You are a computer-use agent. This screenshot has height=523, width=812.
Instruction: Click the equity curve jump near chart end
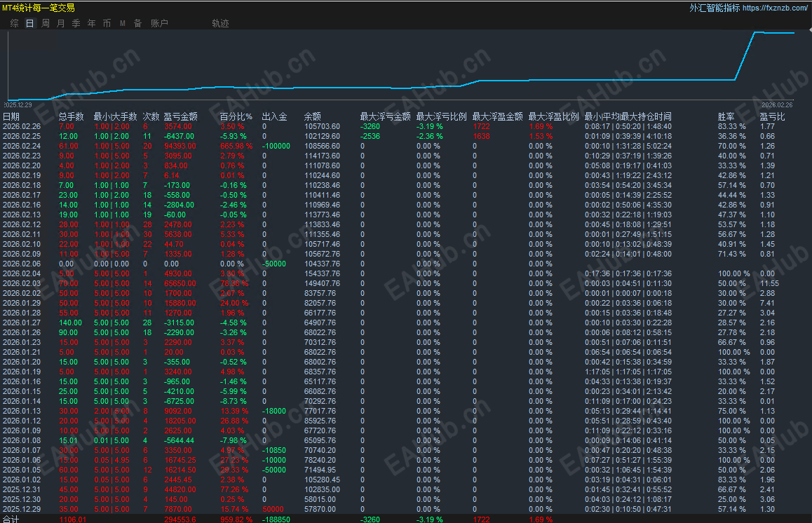click(745, 56)
